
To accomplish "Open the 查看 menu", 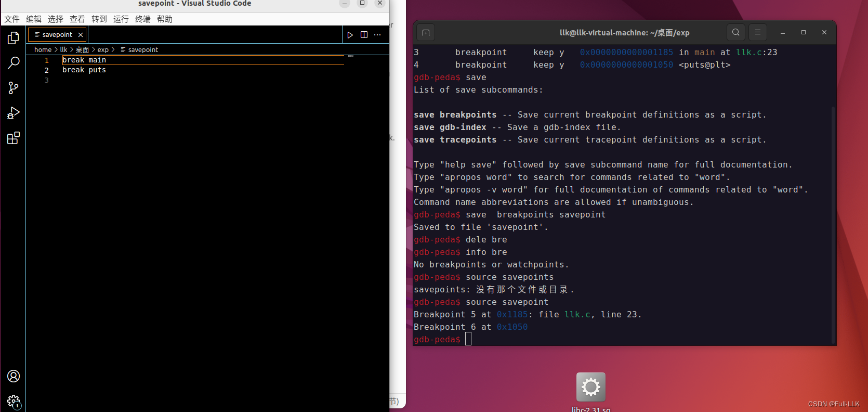I will click(77, 19).
